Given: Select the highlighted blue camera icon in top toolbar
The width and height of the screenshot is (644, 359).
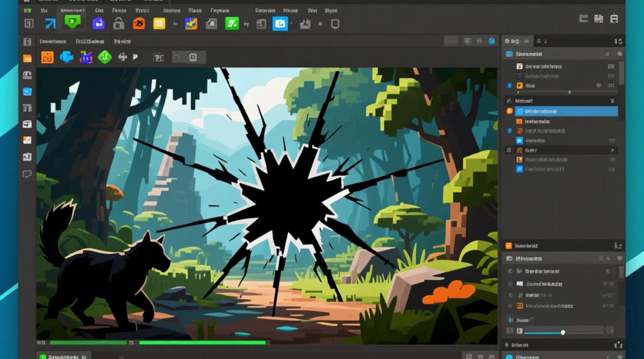Looking at the screenshot, I should 280,23.
